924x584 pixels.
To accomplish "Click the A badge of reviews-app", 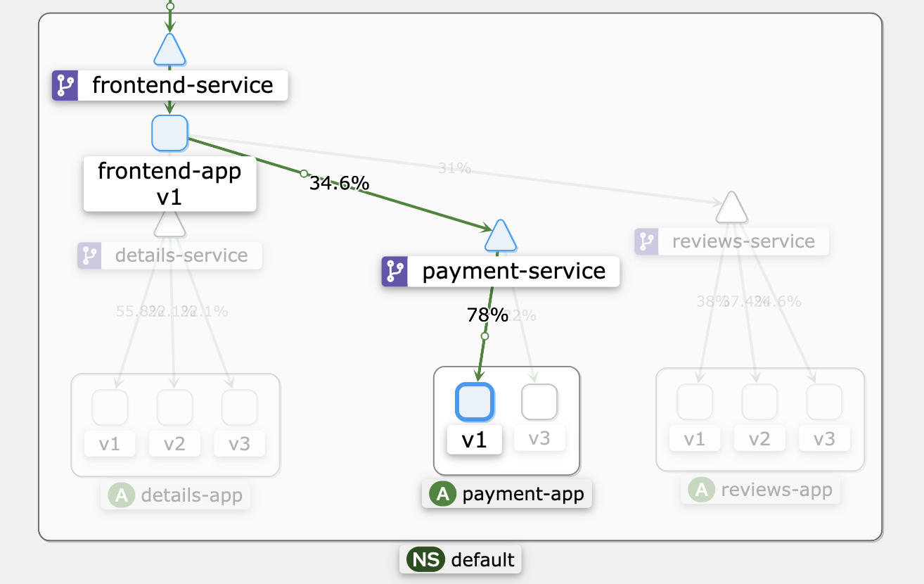I will (700, 490).
